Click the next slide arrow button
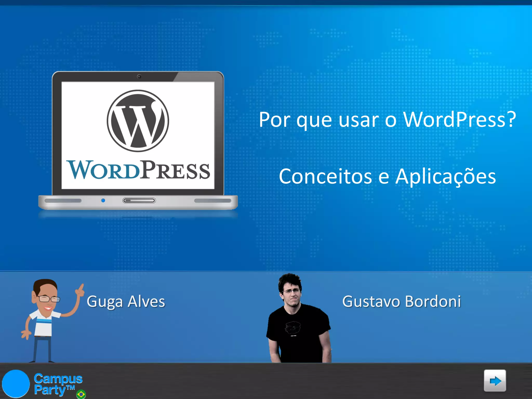 (495, 381)
